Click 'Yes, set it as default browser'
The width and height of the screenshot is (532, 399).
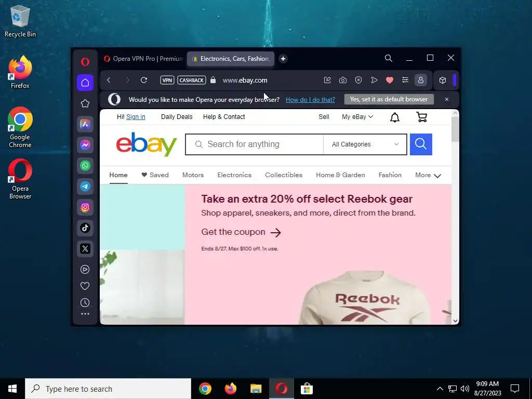[x=389, y=99]
